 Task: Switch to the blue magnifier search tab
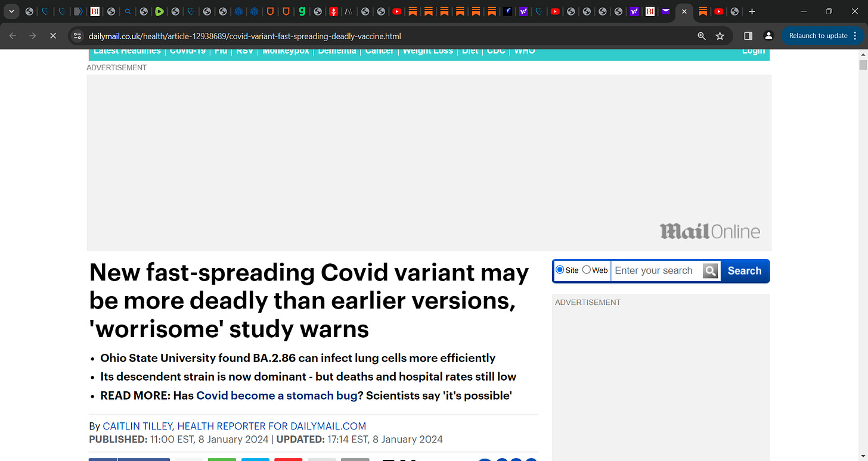coord(128,11)
